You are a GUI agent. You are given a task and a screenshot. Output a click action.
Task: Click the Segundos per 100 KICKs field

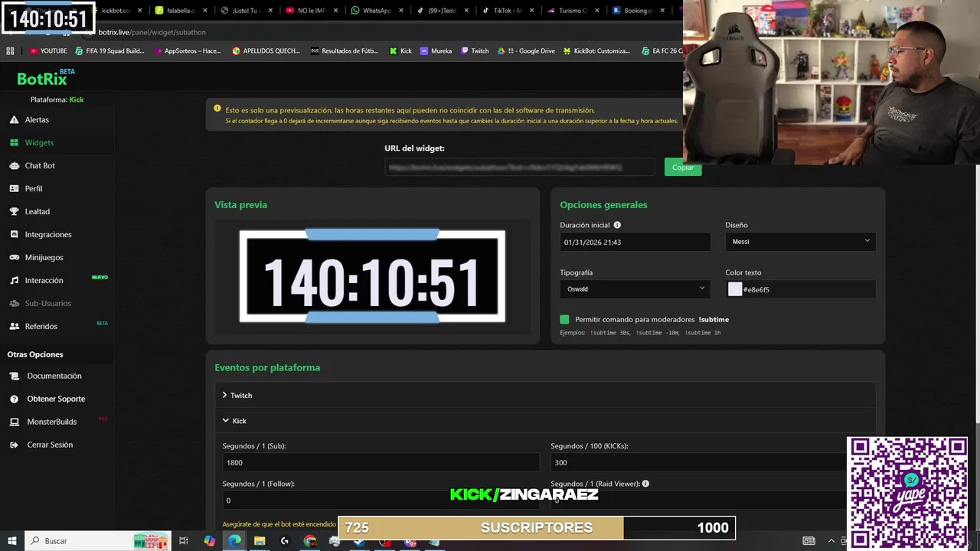708,462
